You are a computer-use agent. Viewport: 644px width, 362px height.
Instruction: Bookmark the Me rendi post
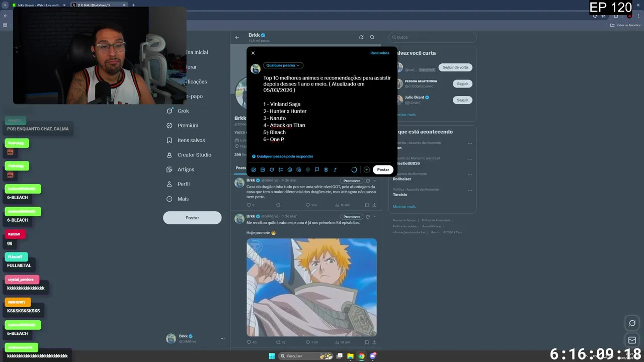coord(367,342)
